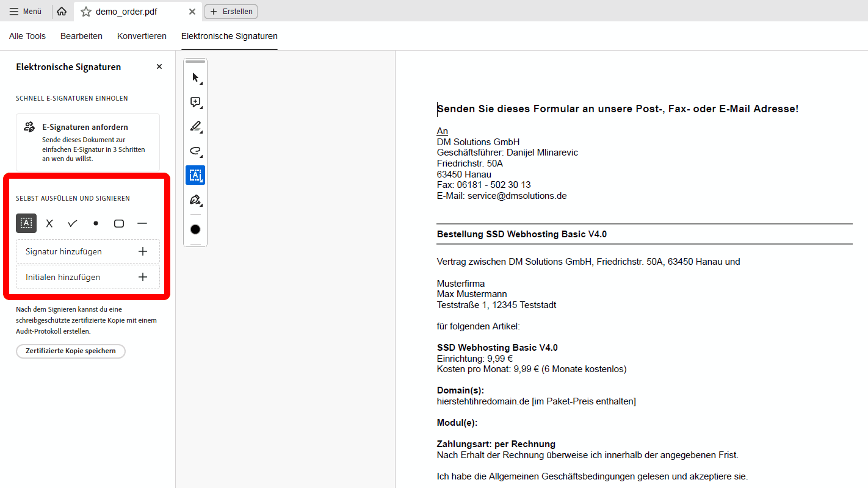Click the 'Fax: 06181 - 502 30 13' line

coord(484,185)
